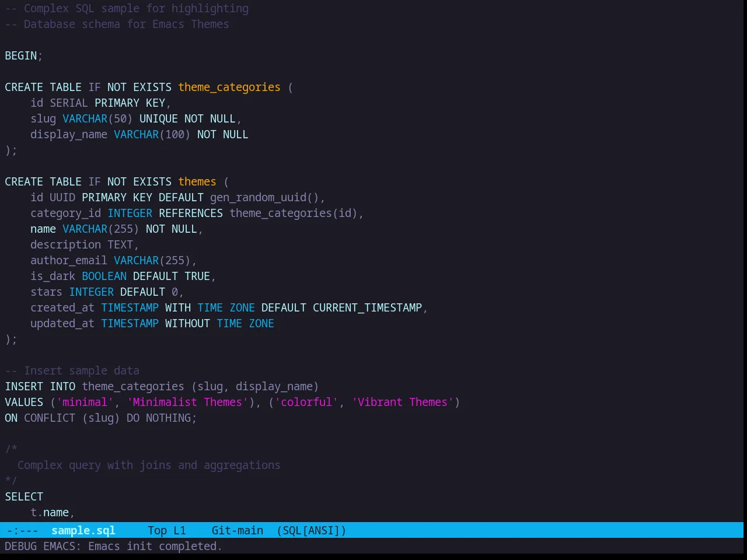Click the Top position indicator in mode line
747x560 pixels.
pyautogui.click(x=157, y=530)
